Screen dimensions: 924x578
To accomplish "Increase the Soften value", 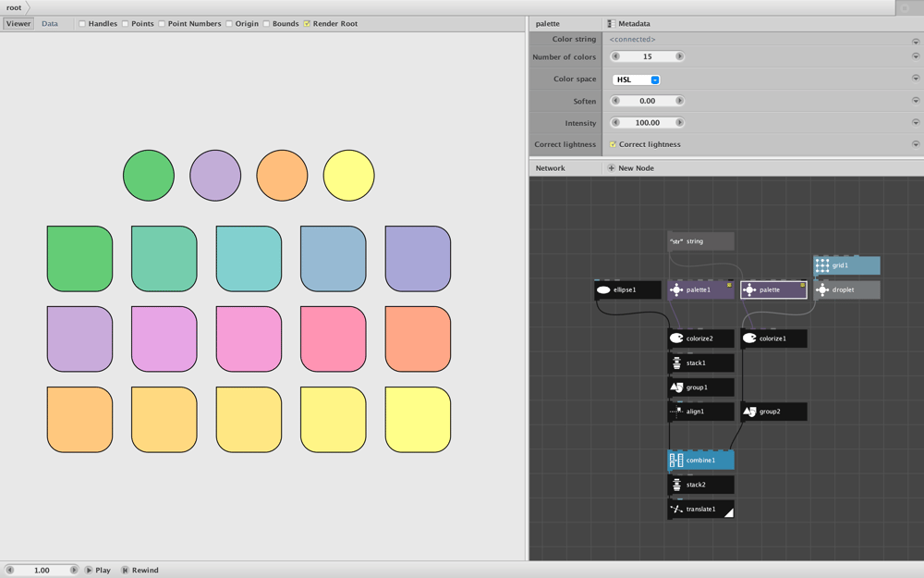I will 679,101.
